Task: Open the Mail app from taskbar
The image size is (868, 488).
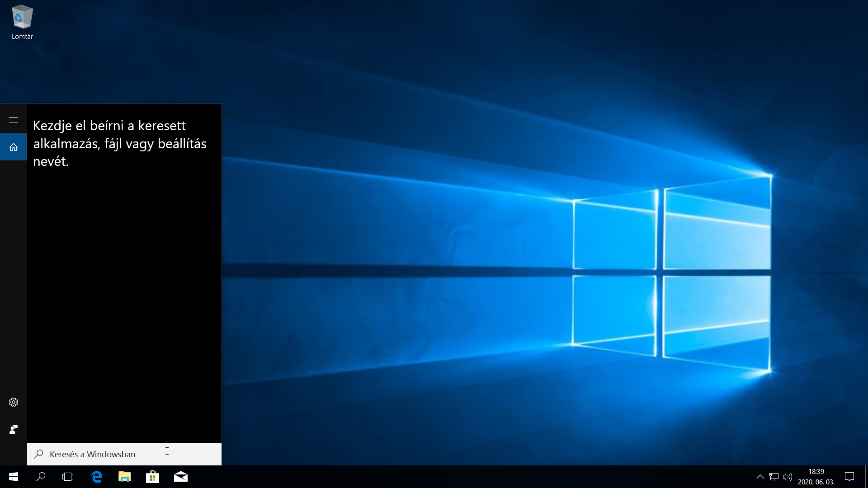Action: 181,477
